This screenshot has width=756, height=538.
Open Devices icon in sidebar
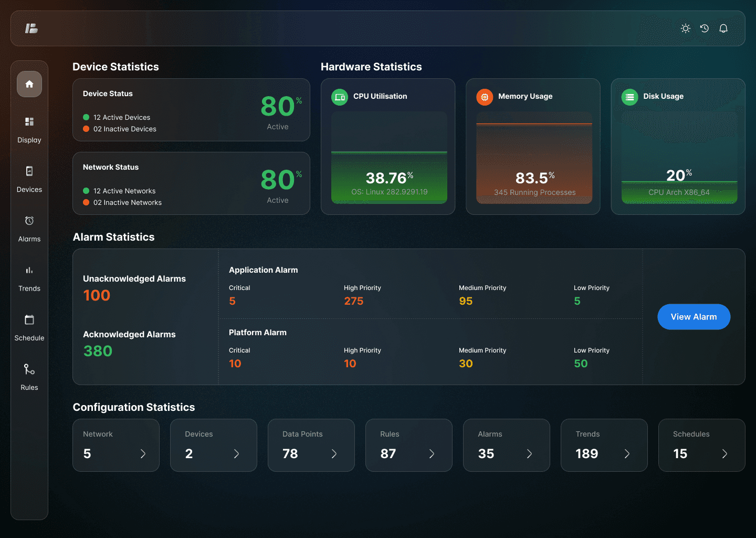[x=29, y=171]
